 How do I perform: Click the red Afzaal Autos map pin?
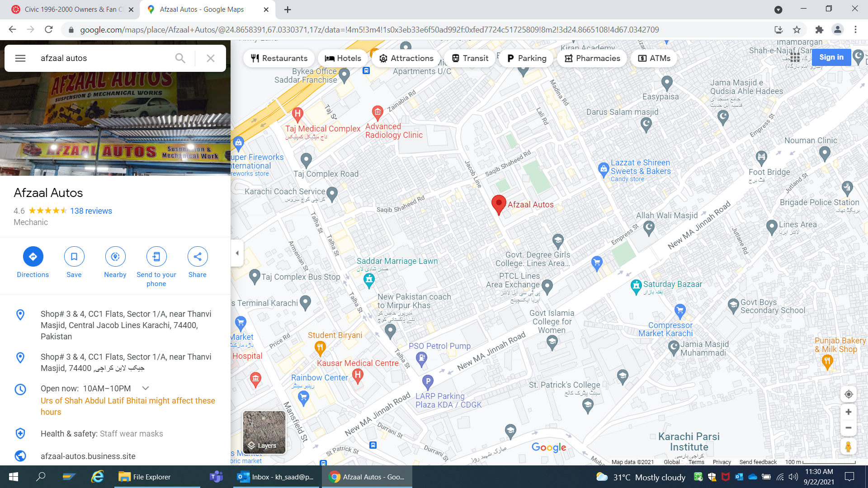[499, 205]
